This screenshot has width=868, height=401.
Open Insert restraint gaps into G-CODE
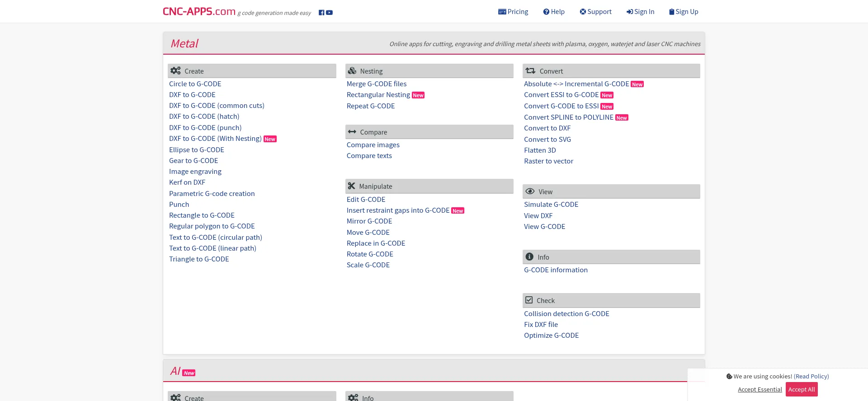click(398, 210)
